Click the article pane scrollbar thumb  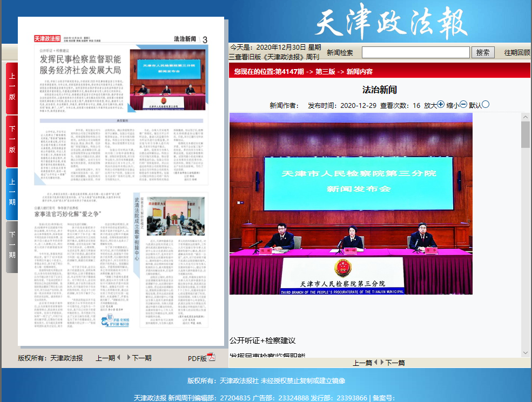click(526, 134)
